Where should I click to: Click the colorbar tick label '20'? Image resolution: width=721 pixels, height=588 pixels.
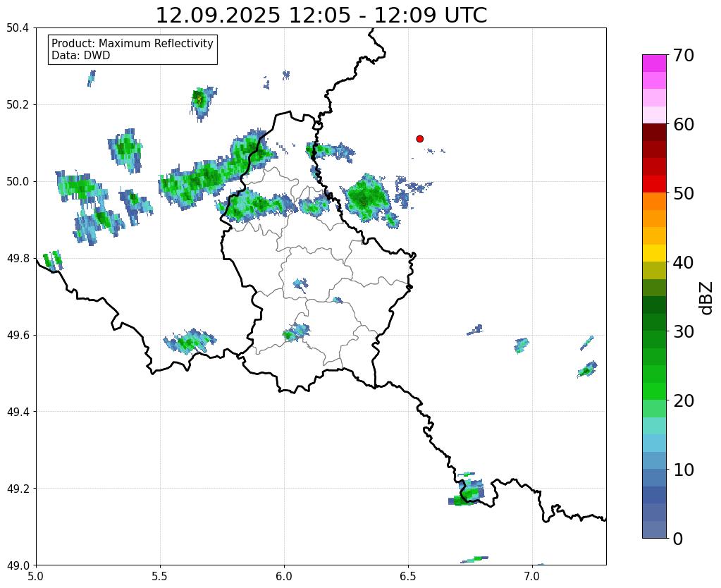[x=684, y=400]
